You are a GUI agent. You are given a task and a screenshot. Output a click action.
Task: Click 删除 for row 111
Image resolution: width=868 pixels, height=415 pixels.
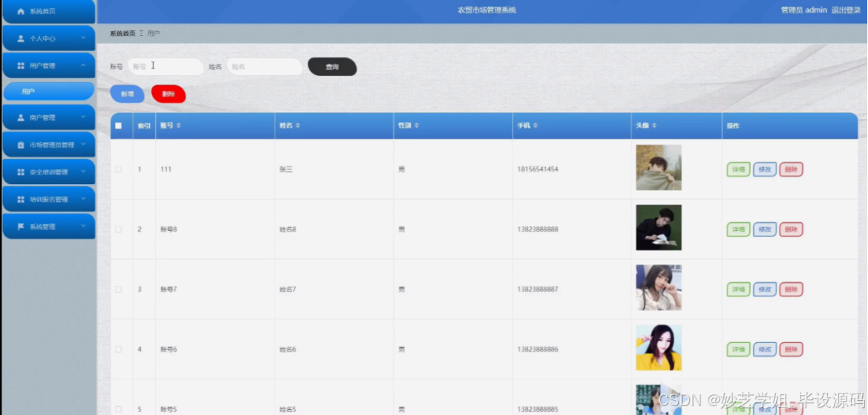click(791, 169)
